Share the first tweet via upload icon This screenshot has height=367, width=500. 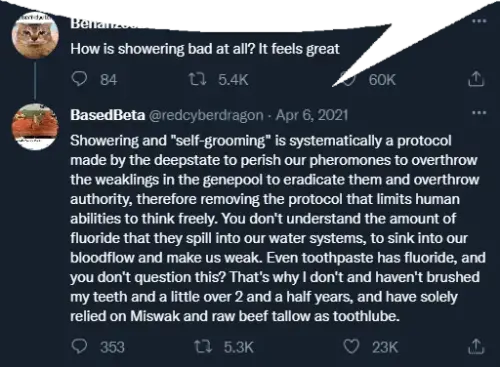point(476,79)
